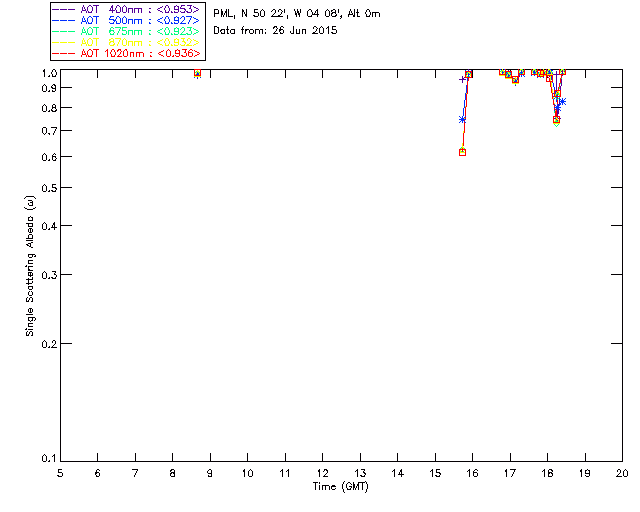Click the 'AOT 500nm : <0.927>' legend entry

pos(126,20)
